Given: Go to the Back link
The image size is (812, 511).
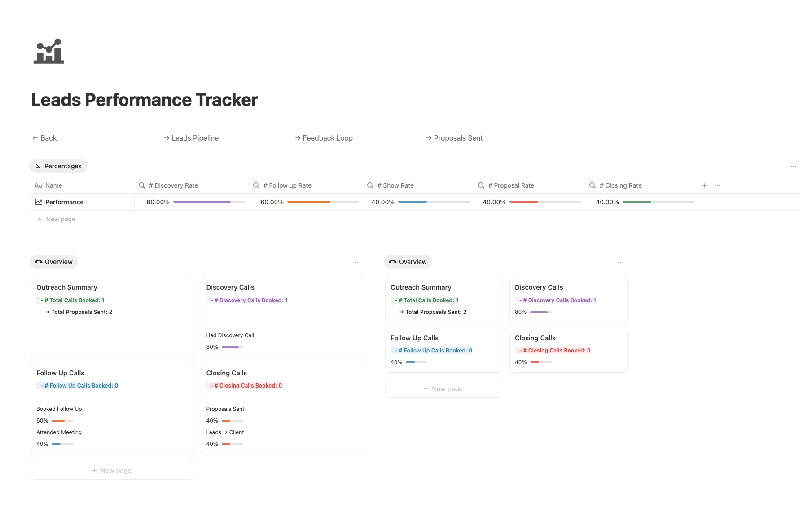Looking at the screenshot, I should (x=45, y=138).
